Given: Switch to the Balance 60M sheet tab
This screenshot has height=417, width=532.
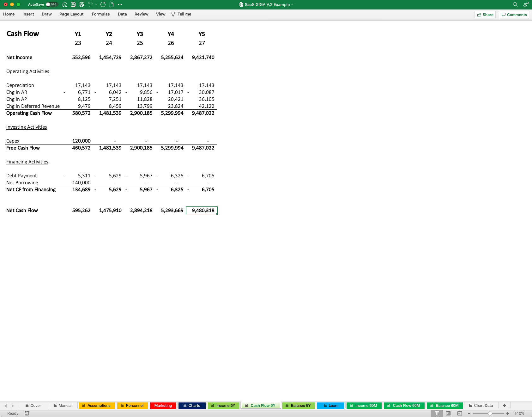Looking at the screenshot, I should click(445, 406).
